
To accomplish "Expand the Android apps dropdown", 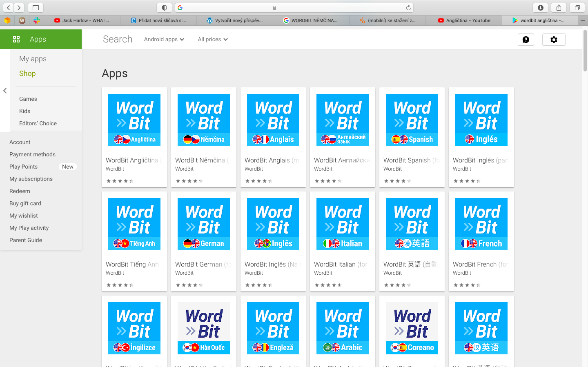I will [164, 39].
